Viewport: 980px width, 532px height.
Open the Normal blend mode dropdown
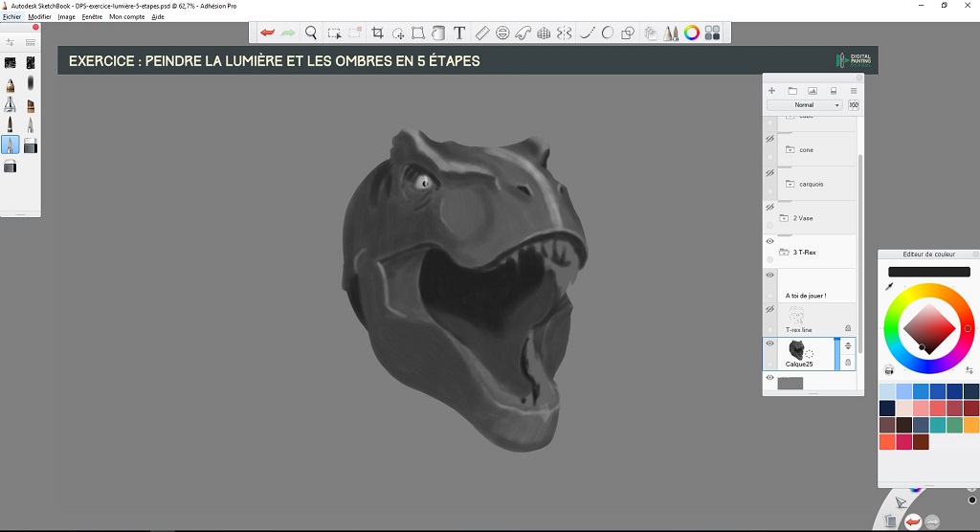804,105
